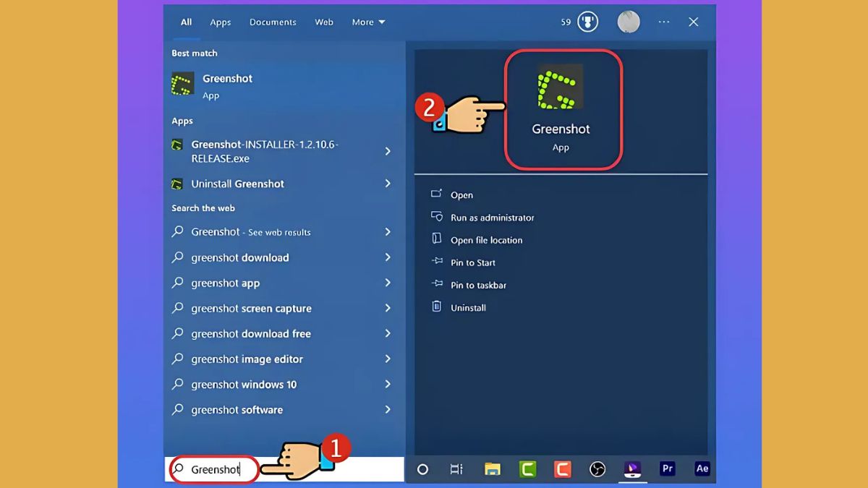Viewport: 868px width, 488px height.
Task: Click the Pin to Start pin icon
Action: (436, 262)
